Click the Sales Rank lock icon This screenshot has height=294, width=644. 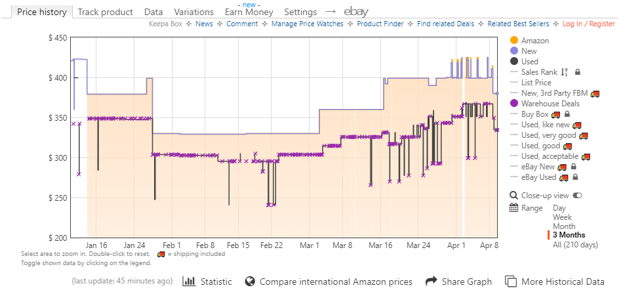578,72
